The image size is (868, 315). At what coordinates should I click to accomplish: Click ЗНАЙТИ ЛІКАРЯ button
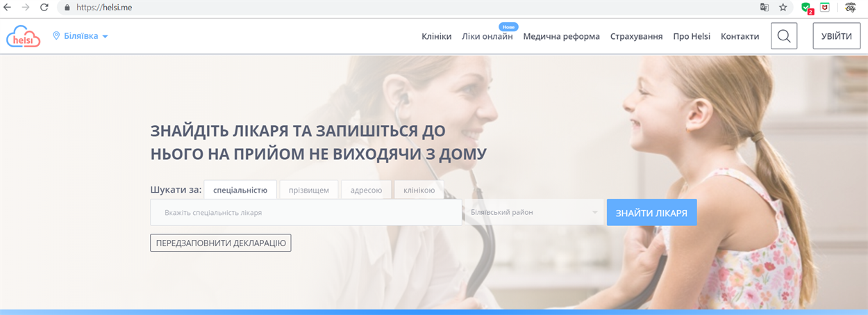click(651, 213)
